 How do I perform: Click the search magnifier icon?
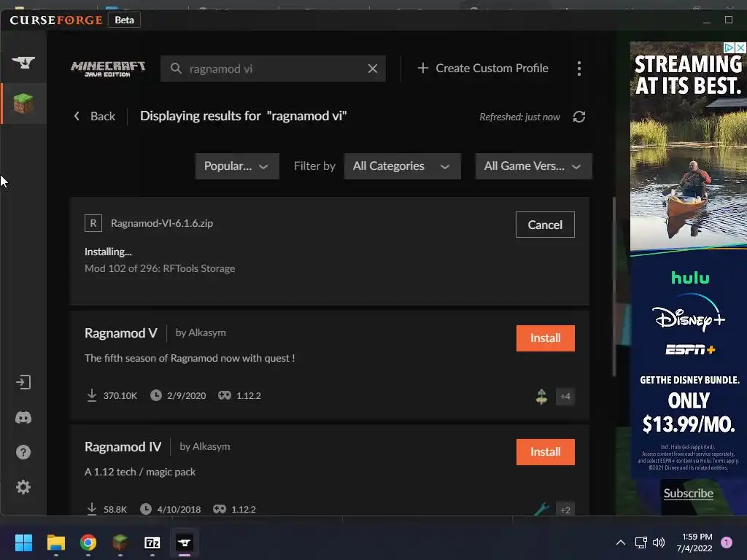(176, 69)
